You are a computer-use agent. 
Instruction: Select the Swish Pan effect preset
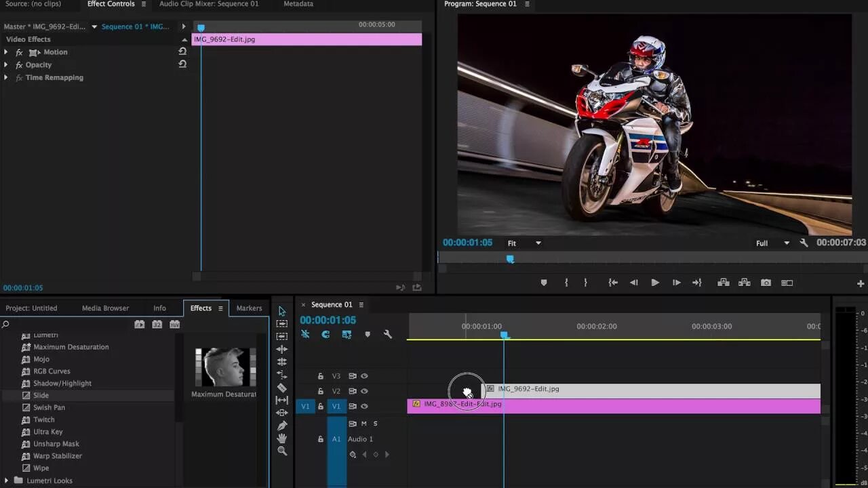click(x=49, y=407)
